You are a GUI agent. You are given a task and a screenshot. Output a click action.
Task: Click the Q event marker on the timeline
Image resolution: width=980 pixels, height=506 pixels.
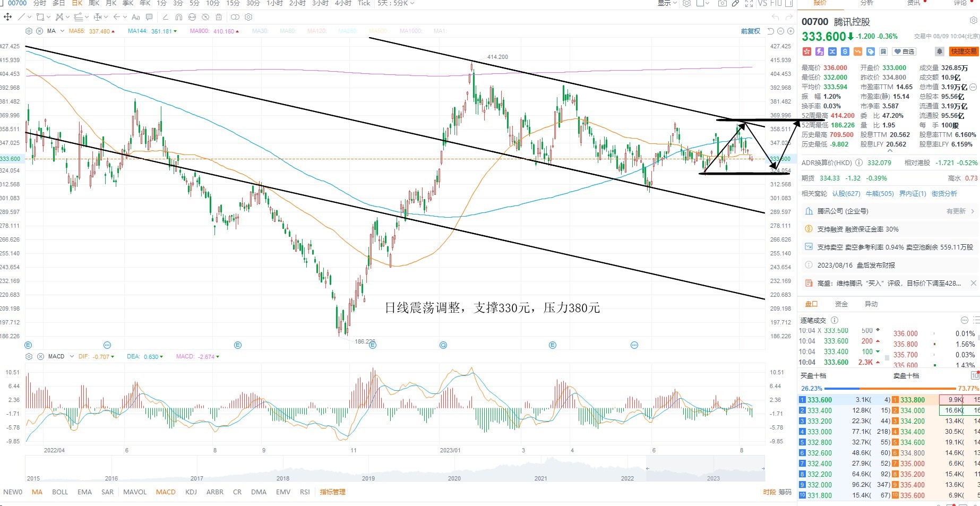pyautogui.click(x=443, y=345)
